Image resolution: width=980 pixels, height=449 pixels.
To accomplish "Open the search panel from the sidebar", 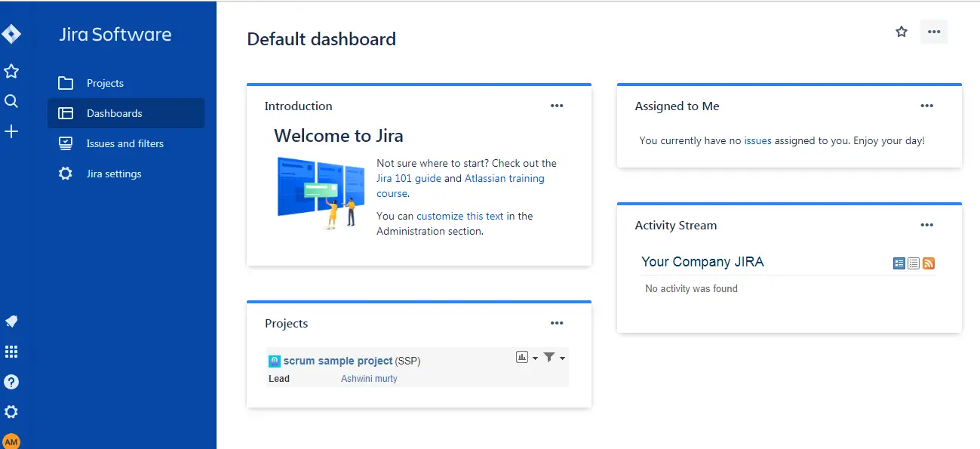I will [x=11, y=101].
